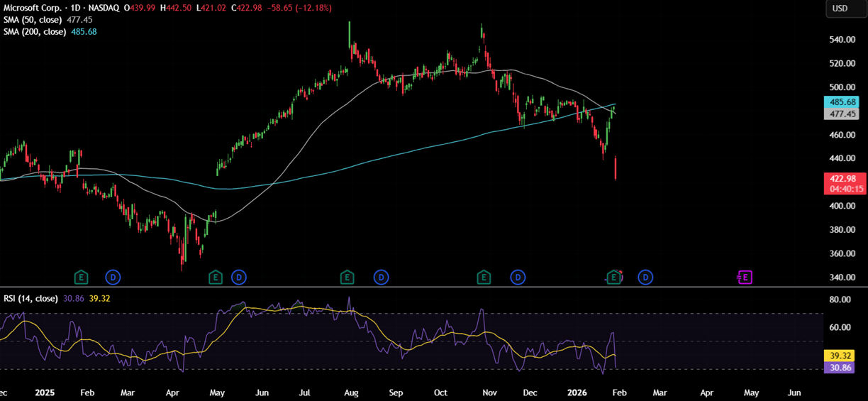Screen dimensions: 868x401
Task: Select the SMA (200, close) indicator legend
Action: point(35,32)
